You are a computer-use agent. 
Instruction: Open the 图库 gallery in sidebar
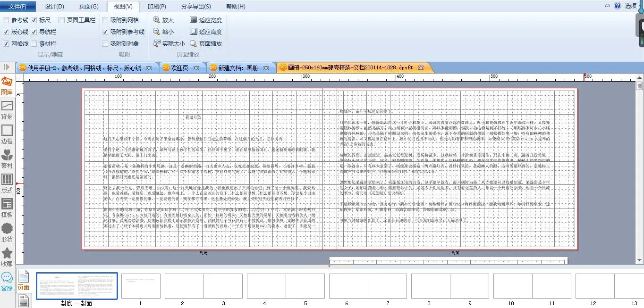tap(7, 85)
